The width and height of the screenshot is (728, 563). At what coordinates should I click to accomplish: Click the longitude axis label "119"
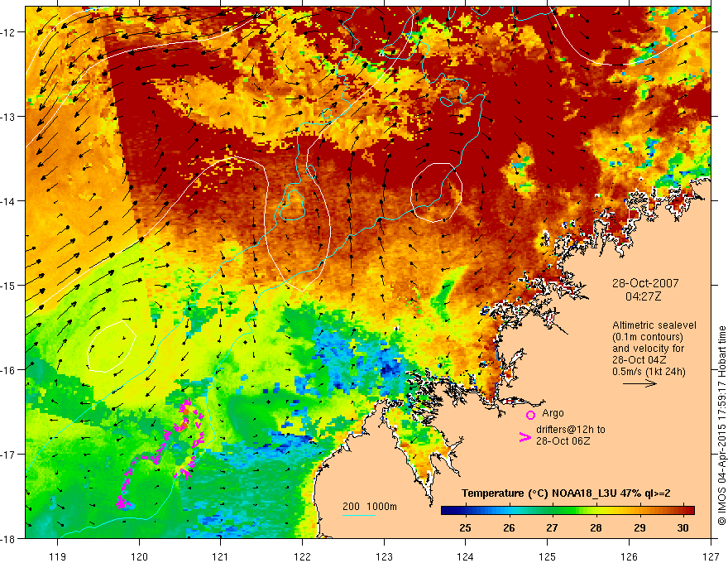pyautogui.click(x=57, y=556)
